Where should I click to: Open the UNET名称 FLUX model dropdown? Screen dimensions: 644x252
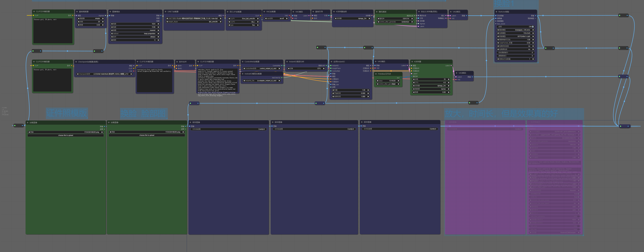pyautogui.click(x=194, y=18)
